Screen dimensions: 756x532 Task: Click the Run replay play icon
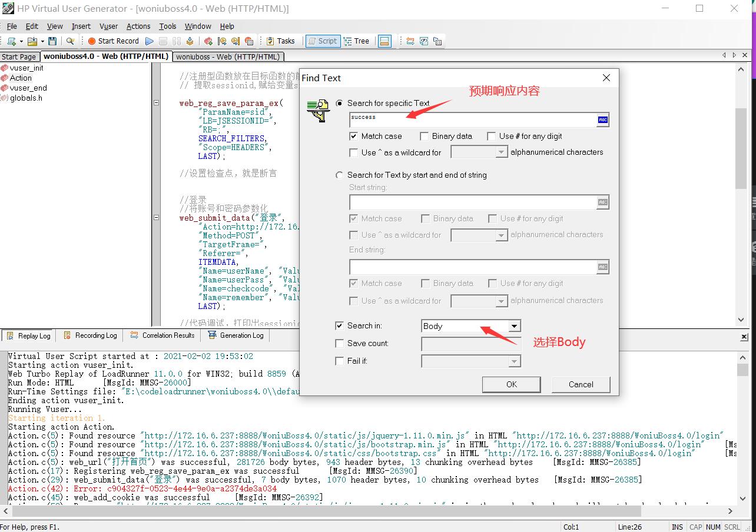(x=150, y=41)
